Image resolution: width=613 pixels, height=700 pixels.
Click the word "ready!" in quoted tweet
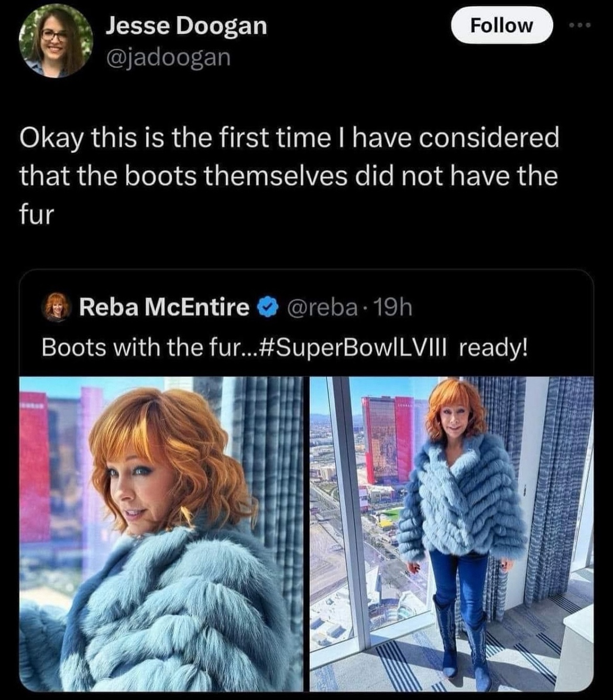(x=493, y=347)
